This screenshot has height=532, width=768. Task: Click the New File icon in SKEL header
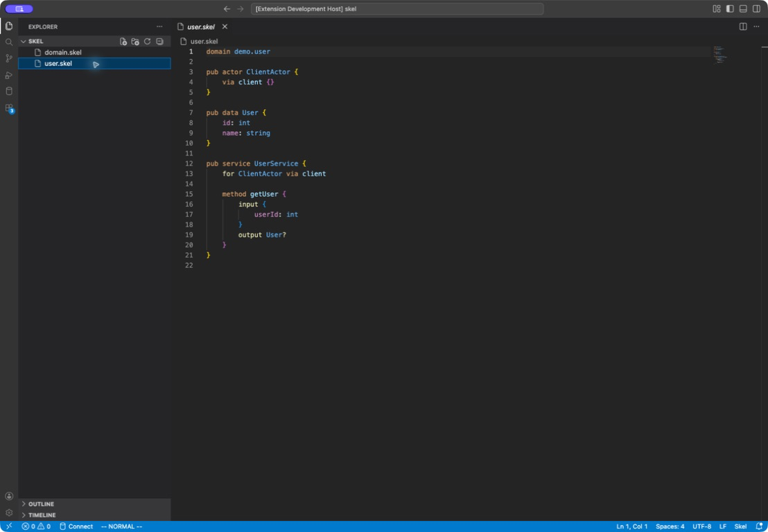point(123,42)
